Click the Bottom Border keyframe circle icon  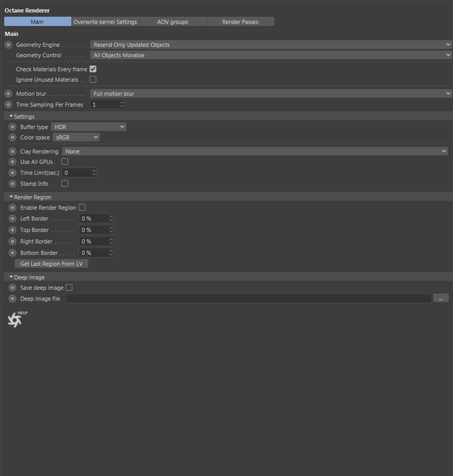12,253
